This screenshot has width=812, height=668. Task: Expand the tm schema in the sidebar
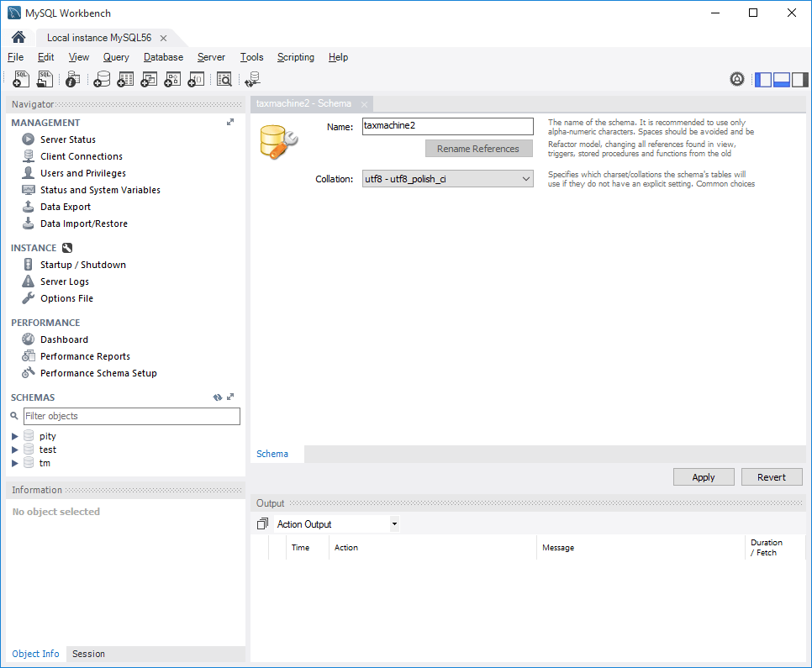[14, 462]
